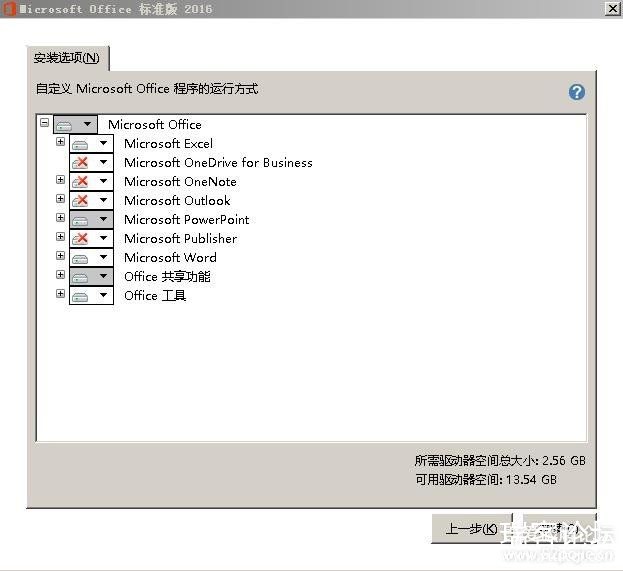
Task: Open install-state dropdown for Microsoft OneNote
Action: click(91, 182)
